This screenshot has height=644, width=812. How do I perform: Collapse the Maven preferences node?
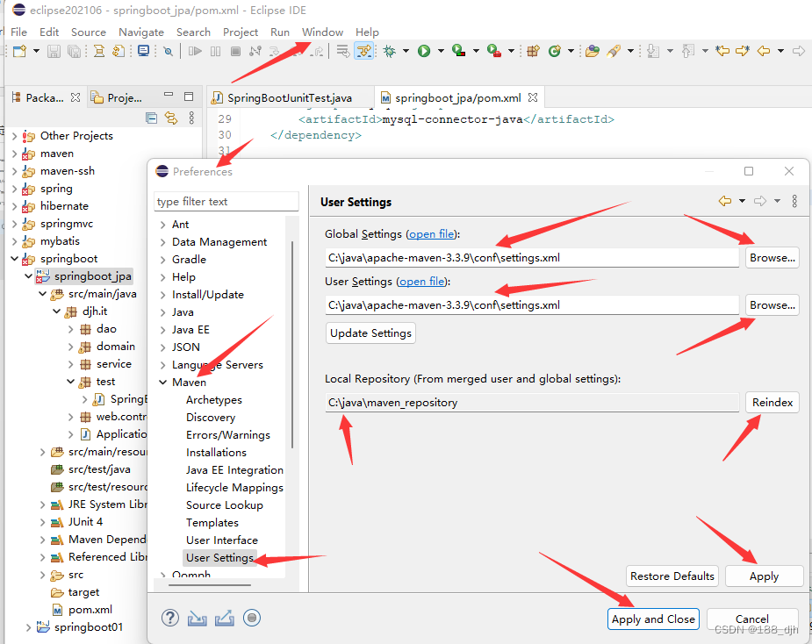(x=162, y=382)
